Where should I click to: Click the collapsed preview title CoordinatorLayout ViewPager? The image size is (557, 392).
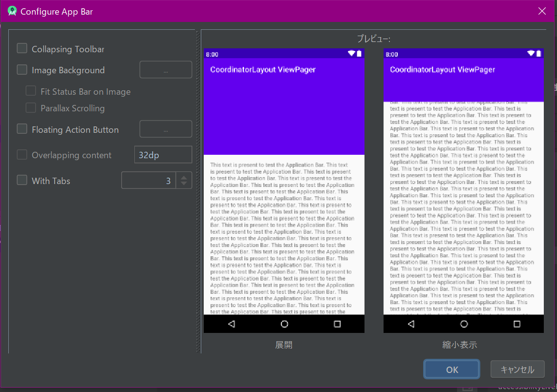[442, 70]
